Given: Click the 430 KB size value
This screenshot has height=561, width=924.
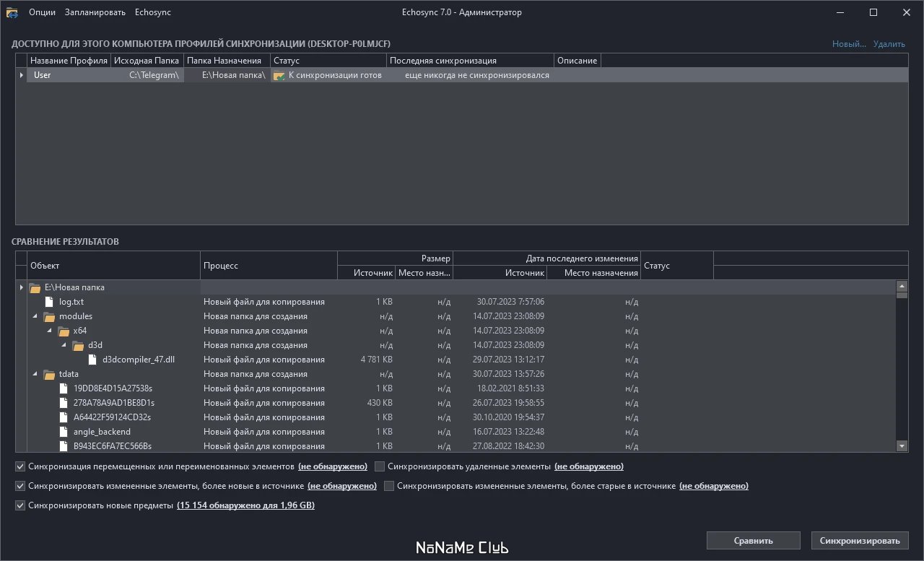Looking at the screenshot, I should coord(380,403).
